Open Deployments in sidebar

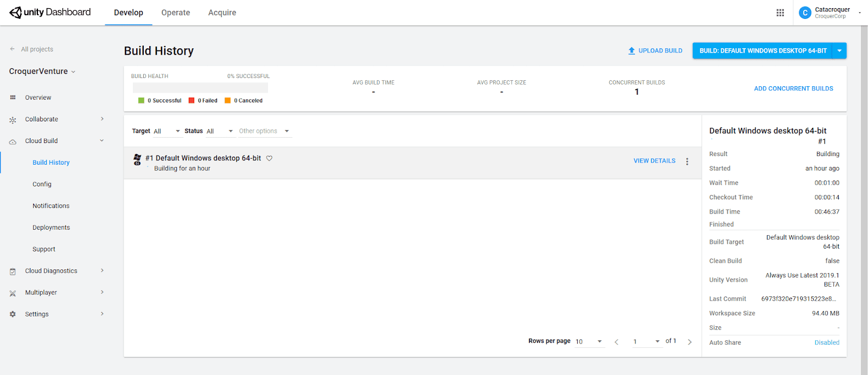(51, 228)
